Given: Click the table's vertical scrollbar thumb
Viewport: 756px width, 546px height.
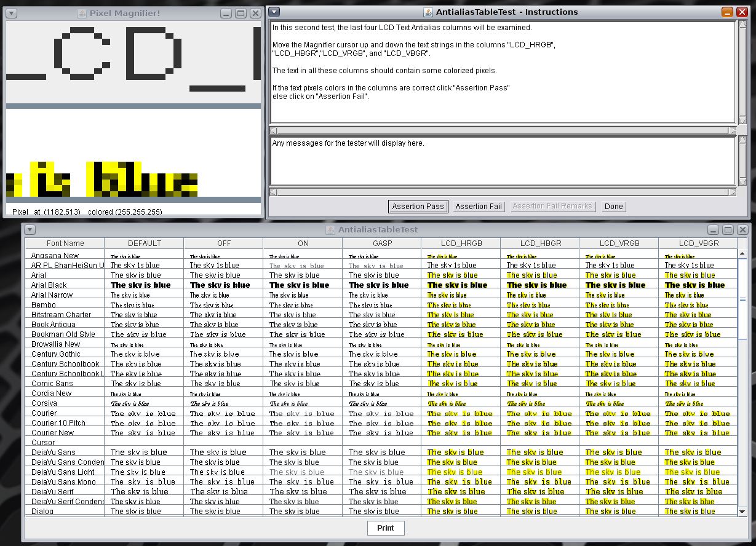Looking at the screenshot, I should pos(742,299).
